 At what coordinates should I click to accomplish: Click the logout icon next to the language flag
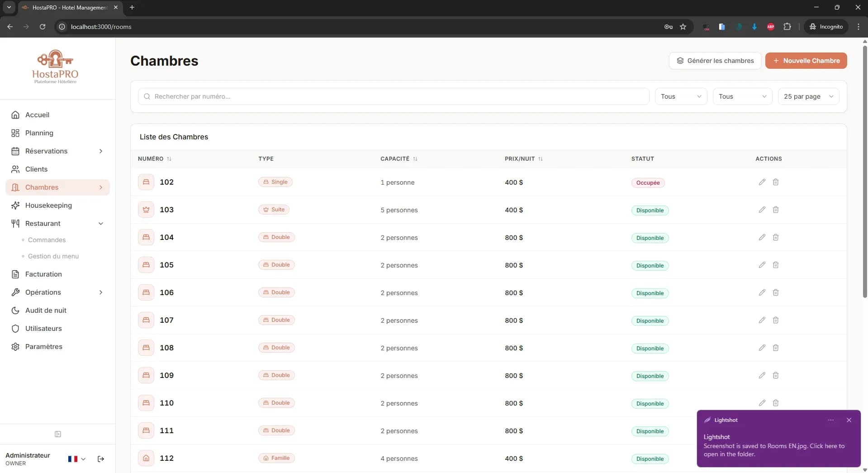point(101,459)
